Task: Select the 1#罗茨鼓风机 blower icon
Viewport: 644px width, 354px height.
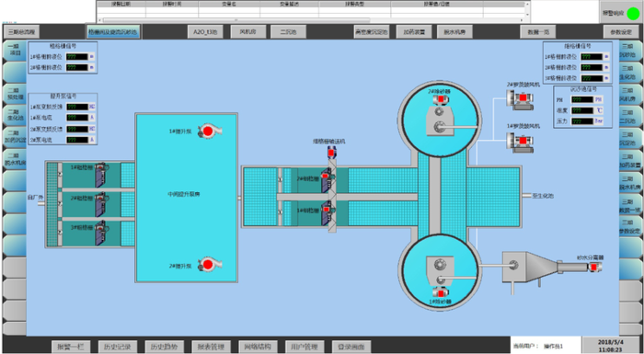Action: [520, 143]
